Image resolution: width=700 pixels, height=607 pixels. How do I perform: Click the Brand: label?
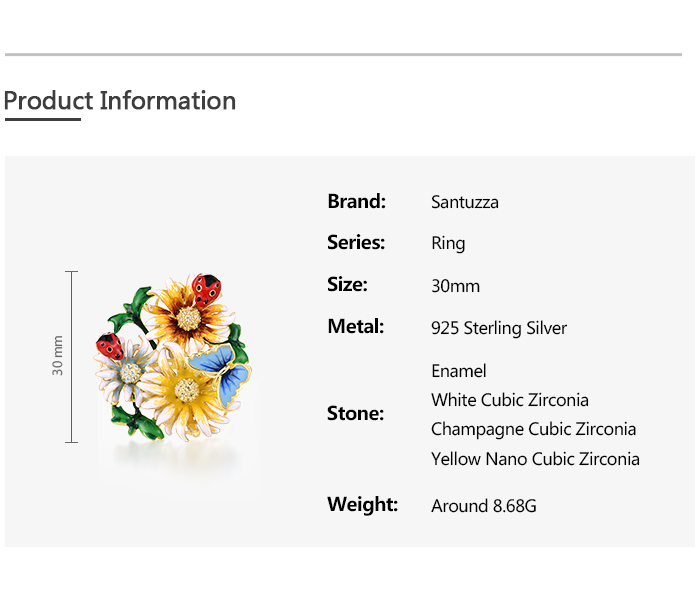click(356, 201)
